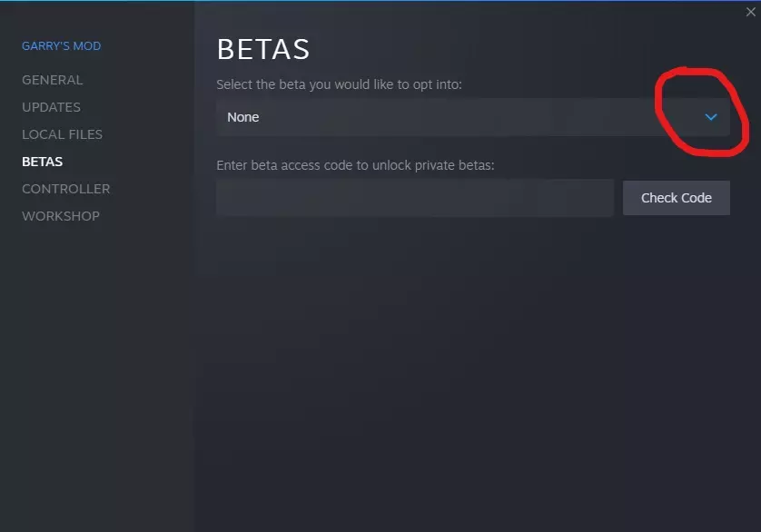Close the properties window with X
The image size is (761, 532).
[x=750, y=12]
